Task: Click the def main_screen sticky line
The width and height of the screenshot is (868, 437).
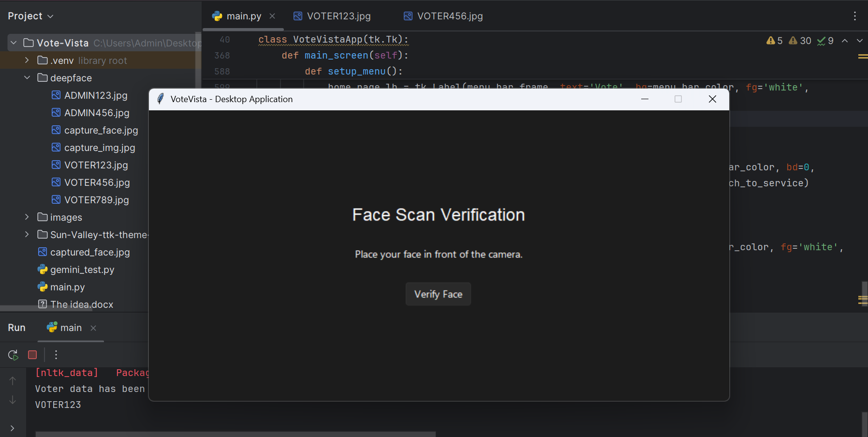Action: pos(345,56)
